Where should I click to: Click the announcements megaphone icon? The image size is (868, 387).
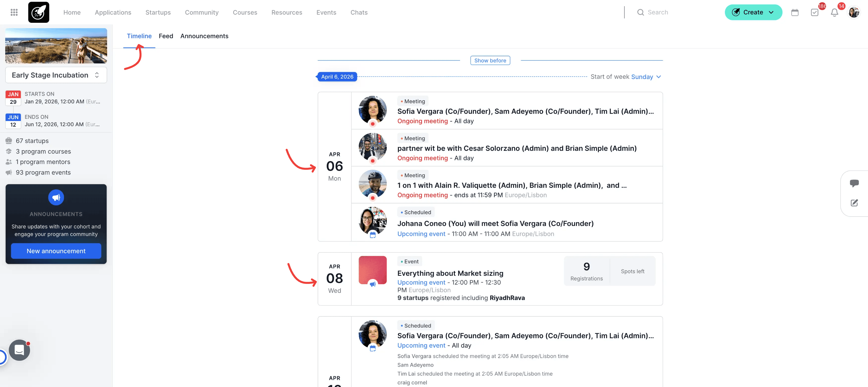[x=56, y=197]
